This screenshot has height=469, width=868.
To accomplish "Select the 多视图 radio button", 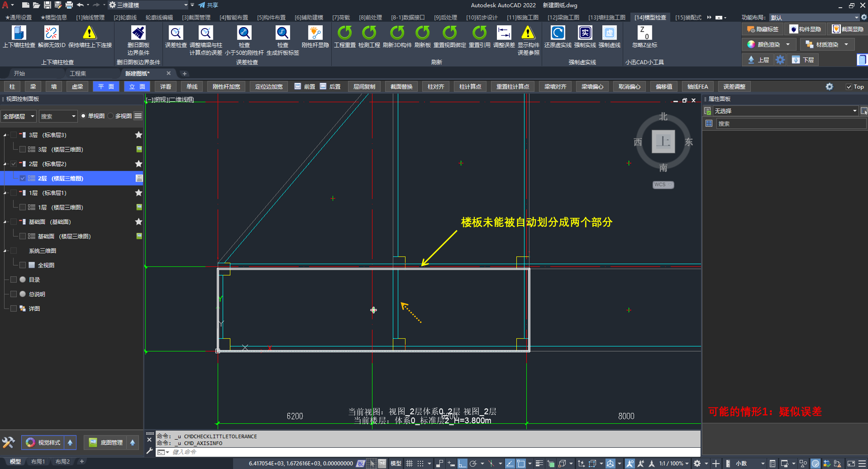I will point(111,116).
